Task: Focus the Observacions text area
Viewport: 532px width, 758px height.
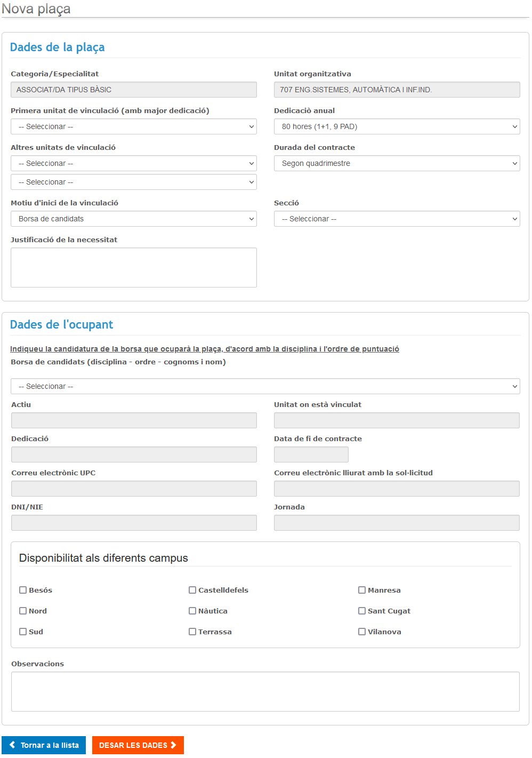Action: tap(265, 691)
